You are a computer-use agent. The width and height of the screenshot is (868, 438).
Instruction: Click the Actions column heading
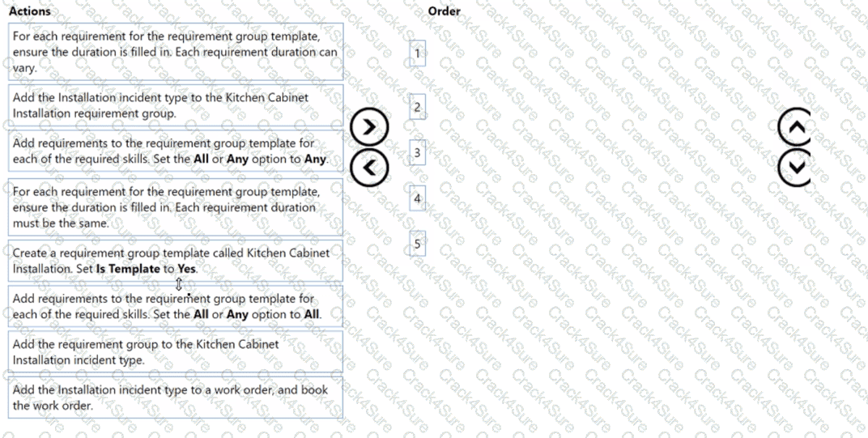click(29, 11)
